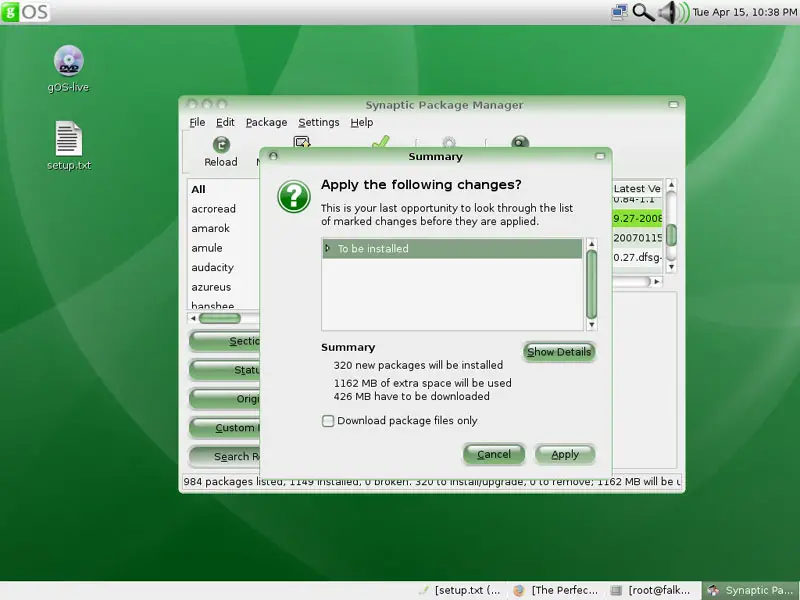Screen dimensions: 800x600
Task: Click the Status filter button
Action: click(x=224, y=370)
